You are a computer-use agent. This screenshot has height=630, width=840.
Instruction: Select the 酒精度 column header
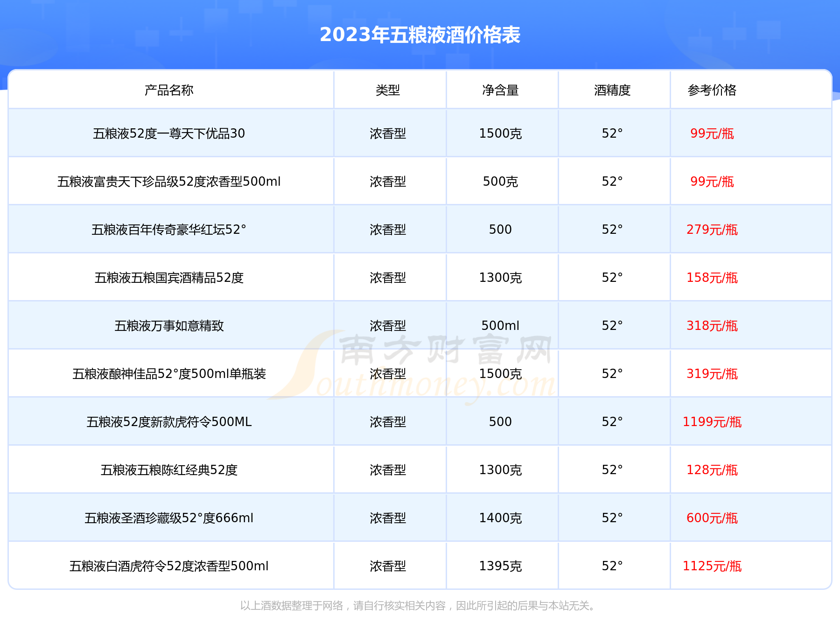(612, 90)
